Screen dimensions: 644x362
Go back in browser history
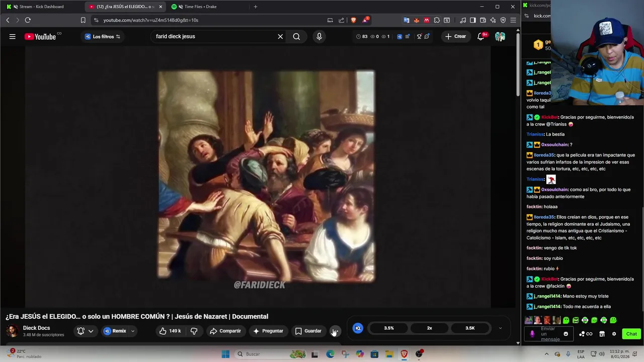[x=8, y=20]
